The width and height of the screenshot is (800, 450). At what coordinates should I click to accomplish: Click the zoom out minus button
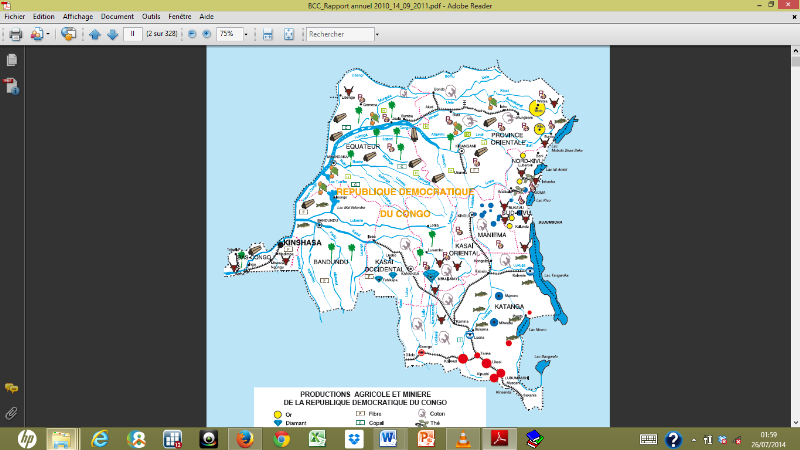click(191, 34)
